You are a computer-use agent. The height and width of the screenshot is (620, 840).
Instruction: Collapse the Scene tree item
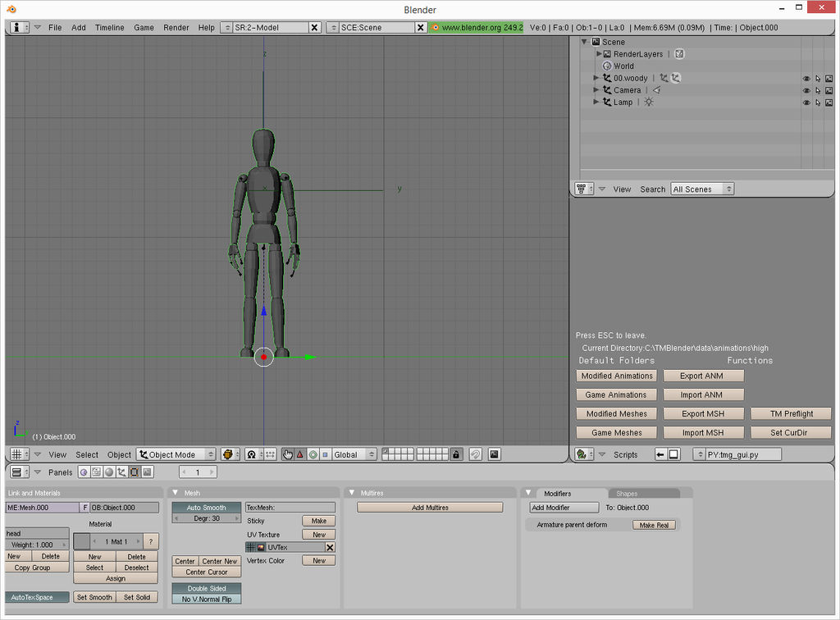(584, 42)
